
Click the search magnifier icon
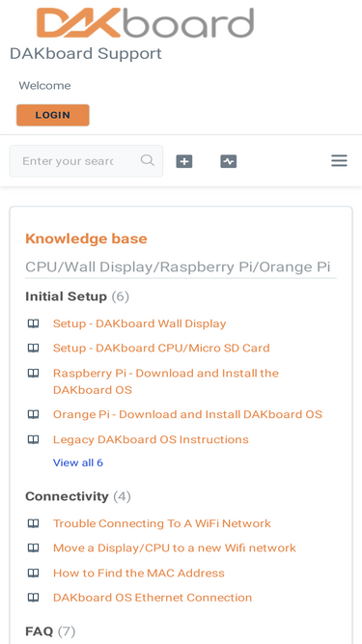[x=148, y=159]
